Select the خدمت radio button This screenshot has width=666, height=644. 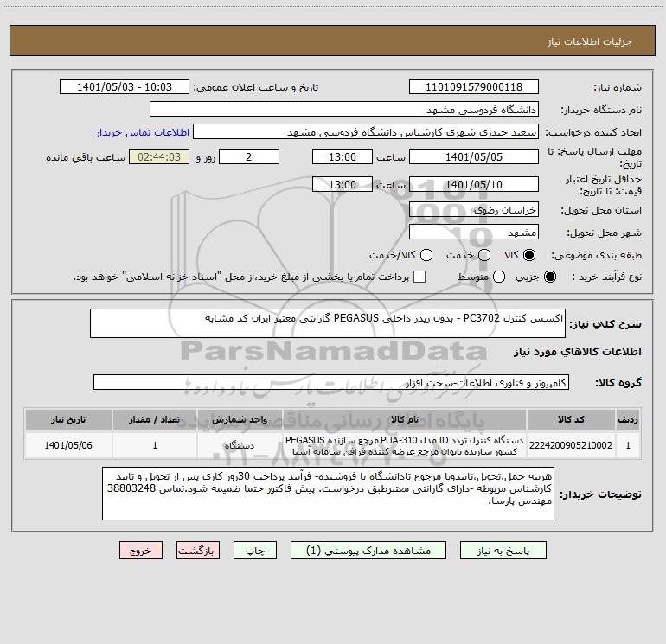[484, 255]
